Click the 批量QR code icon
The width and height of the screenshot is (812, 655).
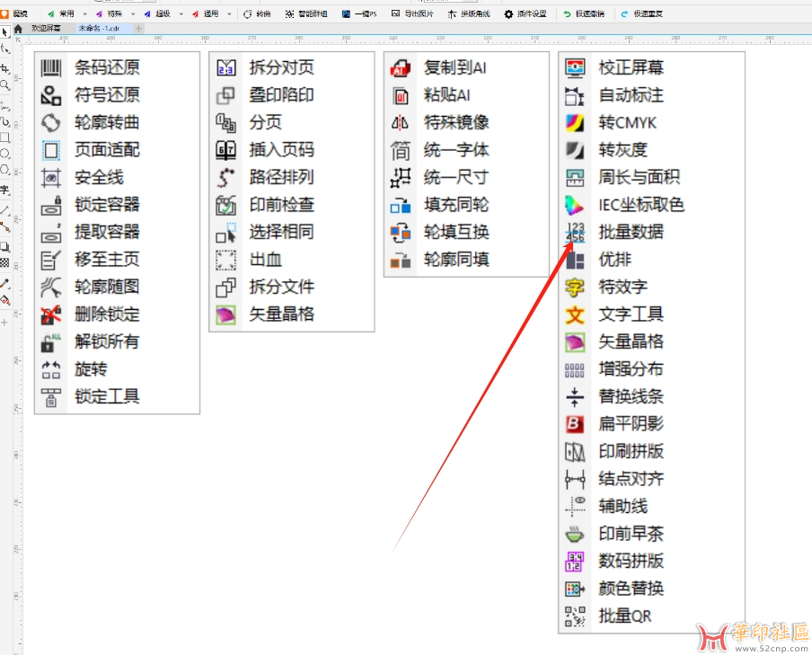pos(575,616)
